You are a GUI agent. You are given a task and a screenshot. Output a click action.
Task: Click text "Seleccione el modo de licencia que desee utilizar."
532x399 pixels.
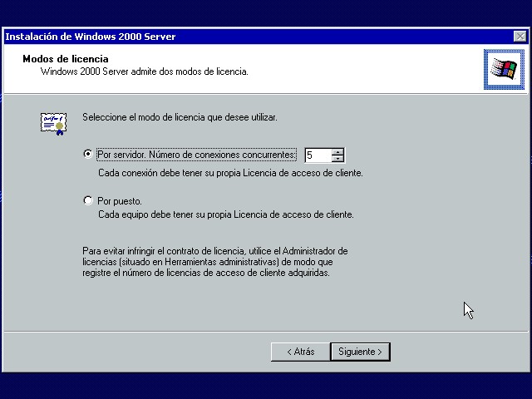coord(180,117)
